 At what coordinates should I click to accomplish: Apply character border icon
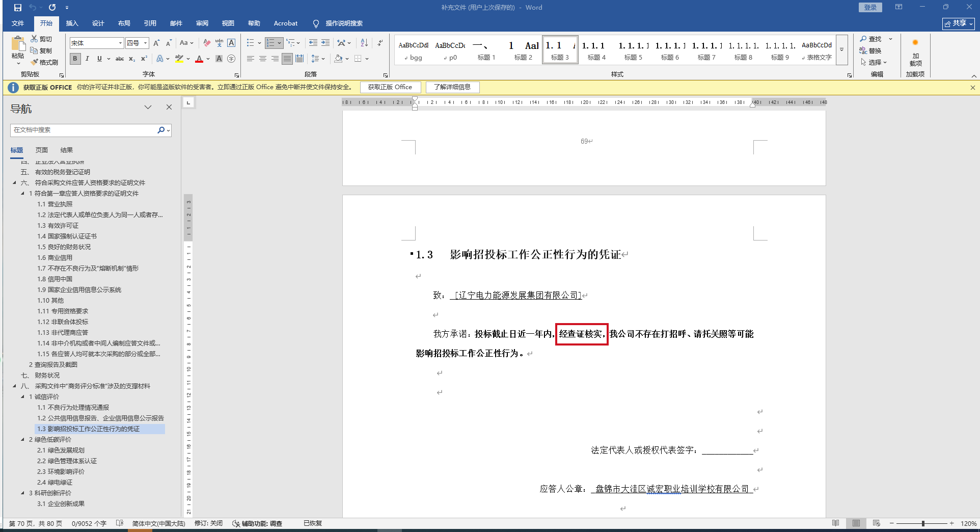click(x=231, y=43)
